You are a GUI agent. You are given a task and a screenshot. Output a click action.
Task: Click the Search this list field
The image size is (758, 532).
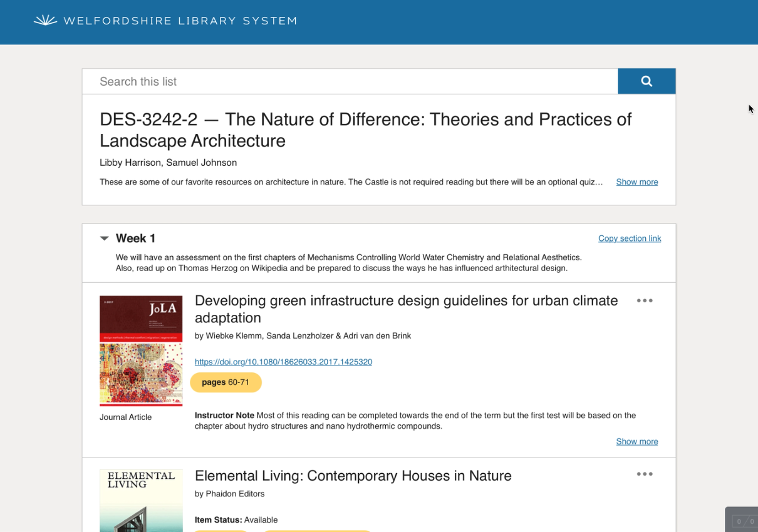(350, 81)
